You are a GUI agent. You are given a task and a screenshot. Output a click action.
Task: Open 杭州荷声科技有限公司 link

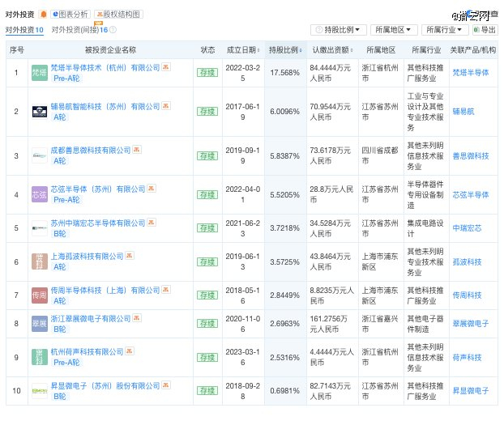pyautogui.click(x=88, y=352)
